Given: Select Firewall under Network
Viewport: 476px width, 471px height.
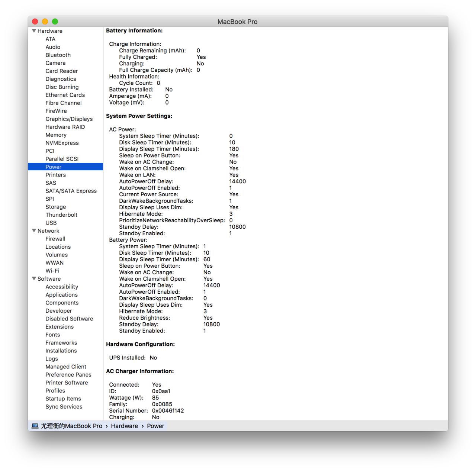Looking at the screenshot, I should point(55,239).
